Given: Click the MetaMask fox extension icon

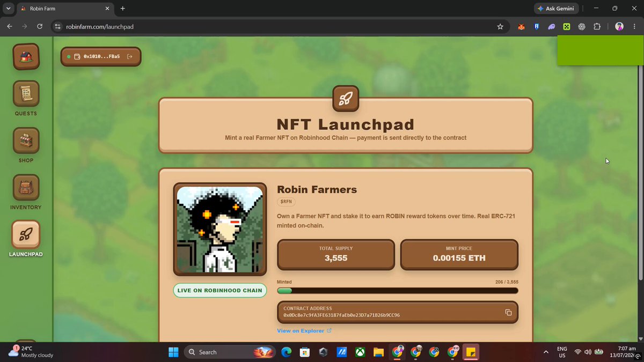Looking at the screenshot, I should pos(521,26).
